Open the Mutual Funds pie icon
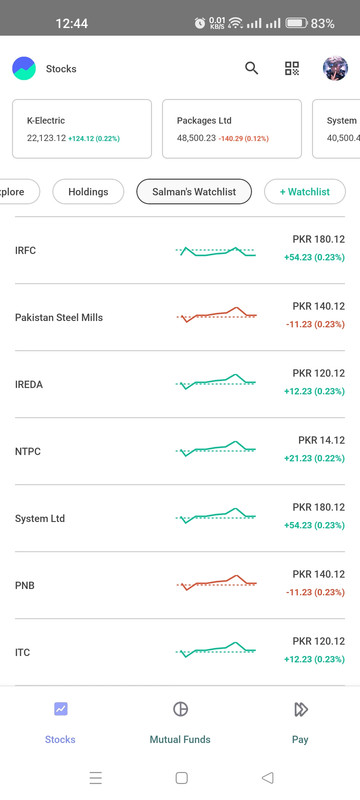Viewport: 360px width, 800px height. pyautogui.click(x=181, y=709)
